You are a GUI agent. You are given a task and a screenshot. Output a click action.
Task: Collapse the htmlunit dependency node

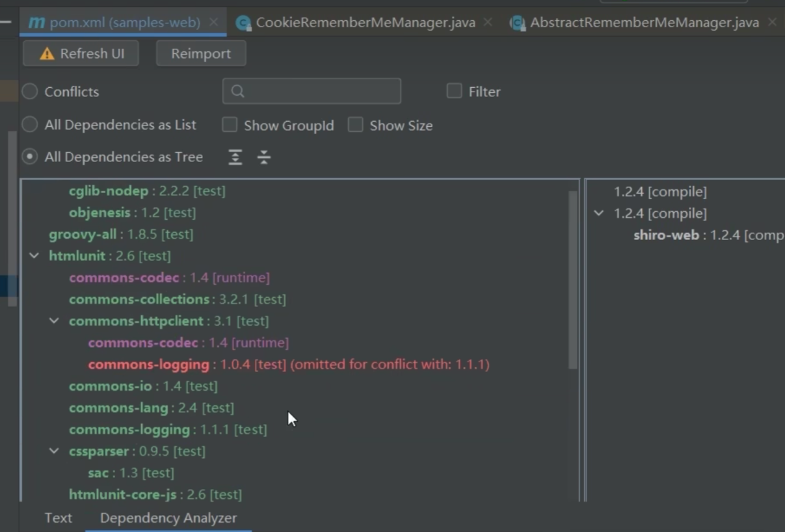point(34,256)
